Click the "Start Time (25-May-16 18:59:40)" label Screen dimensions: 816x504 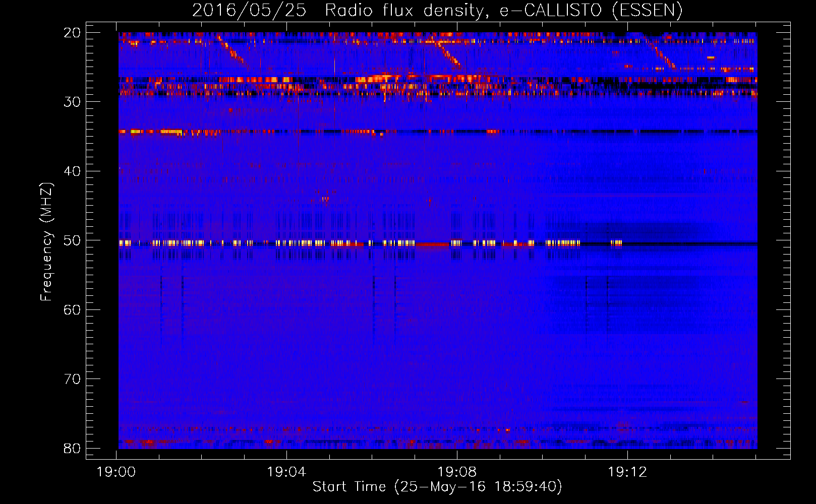tap(437, 486)
